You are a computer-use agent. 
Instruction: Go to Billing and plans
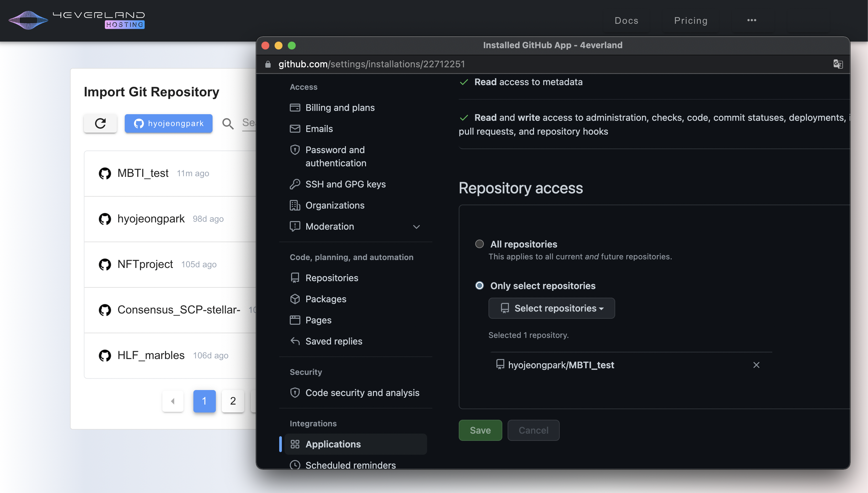point(340,108)
